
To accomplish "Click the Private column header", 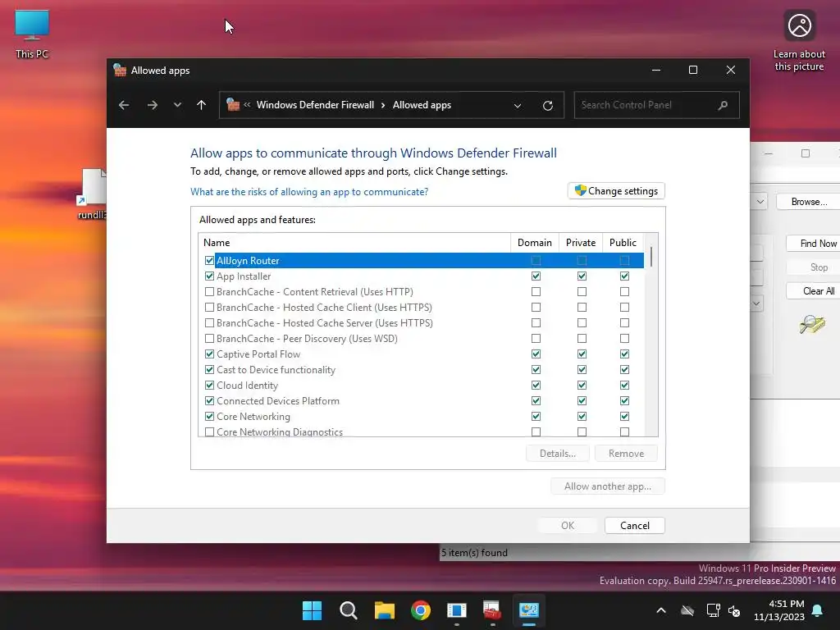I will 581,243.
